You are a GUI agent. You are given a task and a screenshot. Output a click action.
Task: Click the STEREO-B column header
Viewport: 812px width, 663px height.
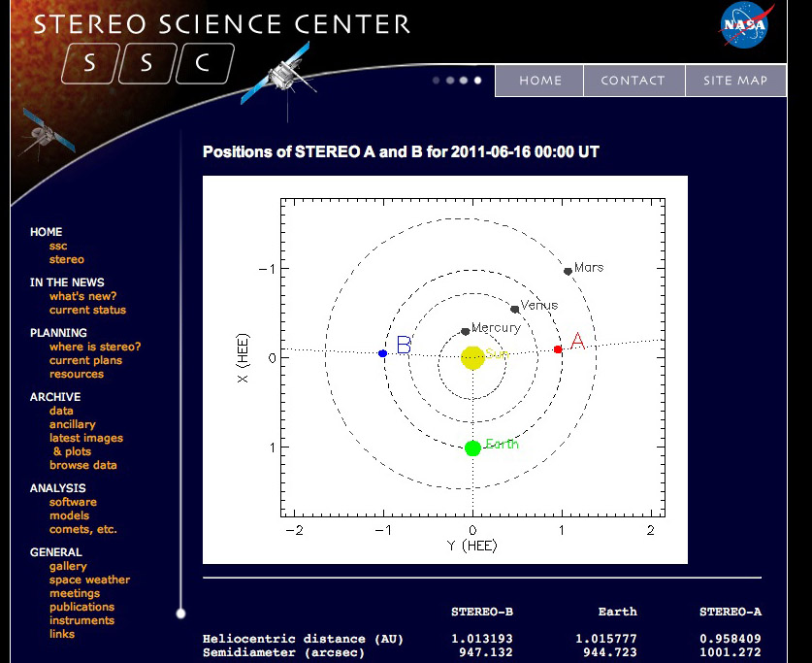tap(481, 612)
